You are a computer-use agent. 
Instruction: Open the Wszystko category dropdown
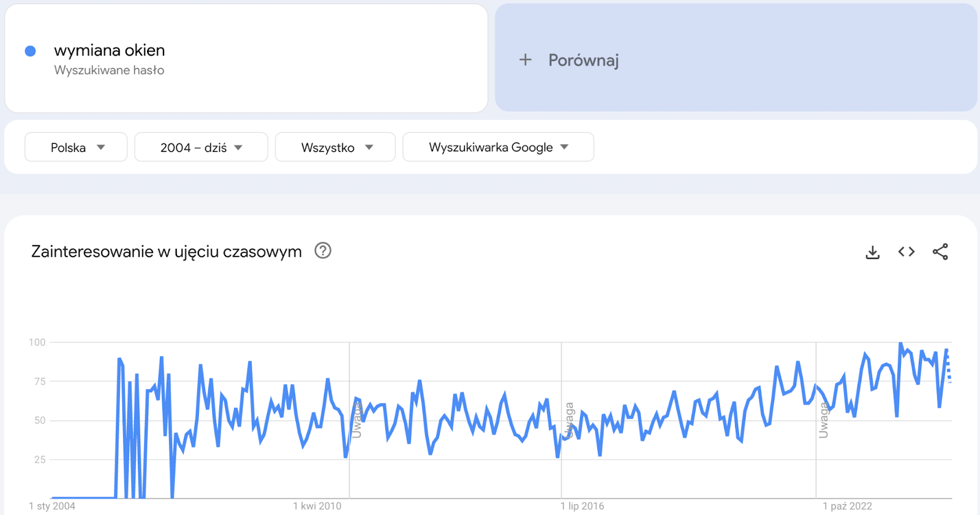(x=335, y=147)
